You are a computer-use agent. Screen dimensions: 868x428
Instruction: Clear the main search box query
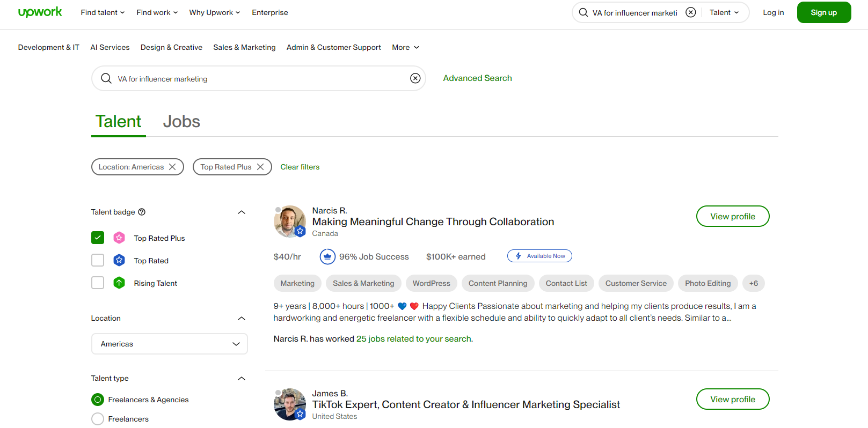pos(415,78)
